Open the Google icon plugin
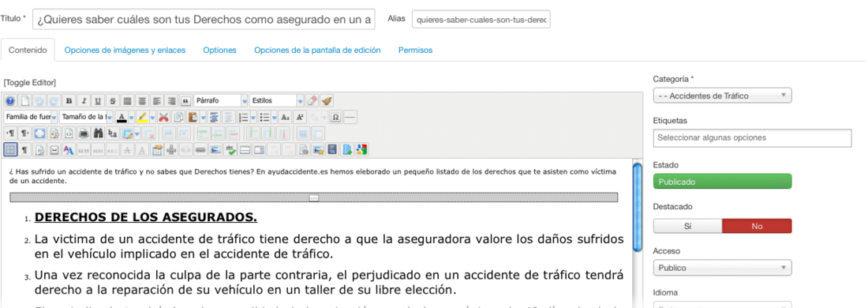 click(362, 149)
